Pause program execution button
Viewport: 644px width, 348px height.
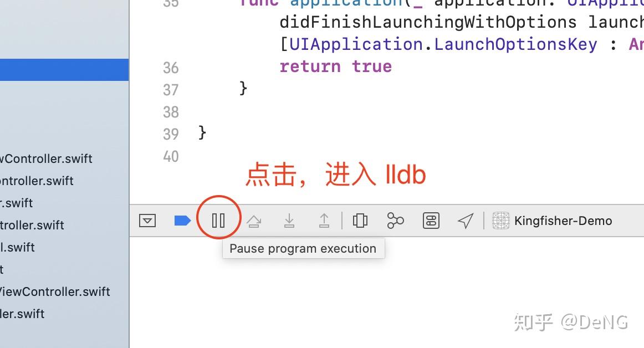tap(218, 221)
